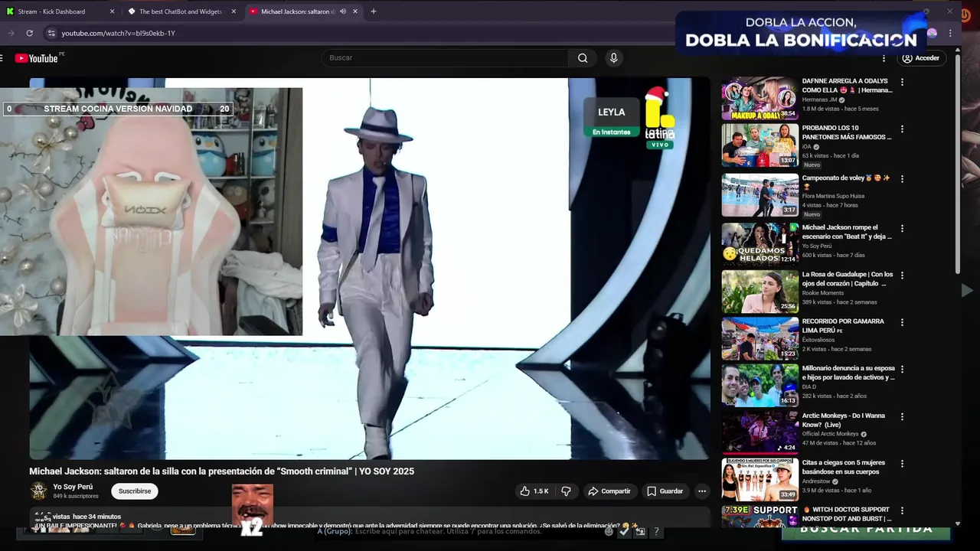Open a new browser tab
This screenshot has height=551, width=980.
[374, 11]
